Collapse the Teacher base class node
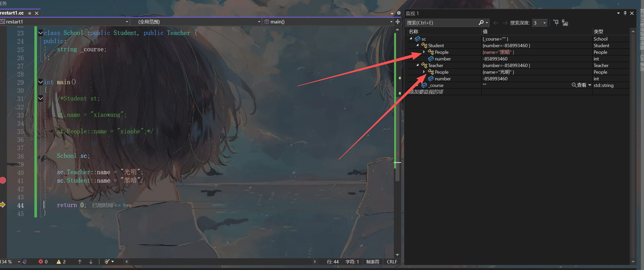Viewport: 644px width, 270px height. pos(417,65)
